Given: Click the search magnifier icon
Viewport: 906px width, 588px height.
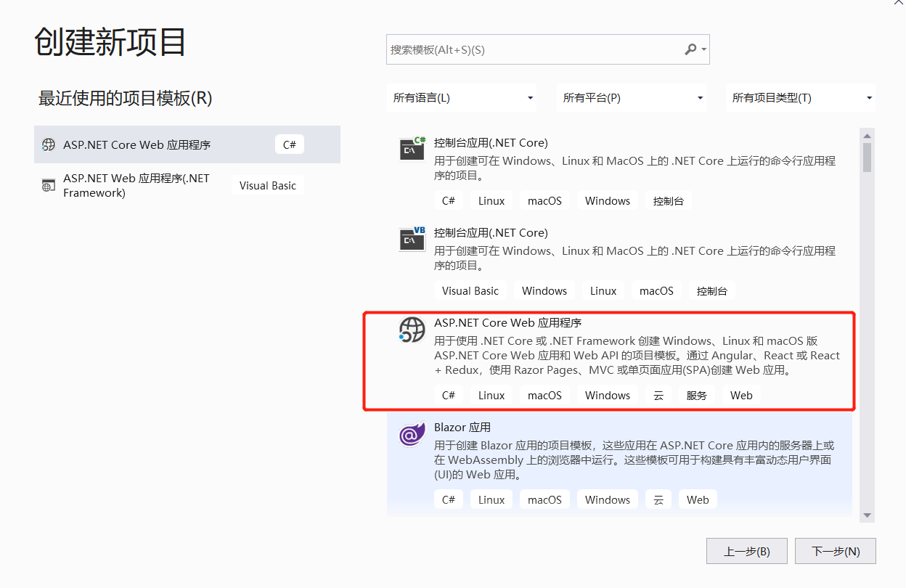Looking at the screenshot, I should 690,49.
